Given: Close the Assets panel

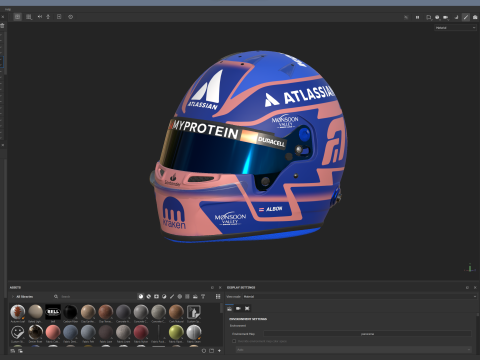Looking at the screenshot, I should (220, 287).
